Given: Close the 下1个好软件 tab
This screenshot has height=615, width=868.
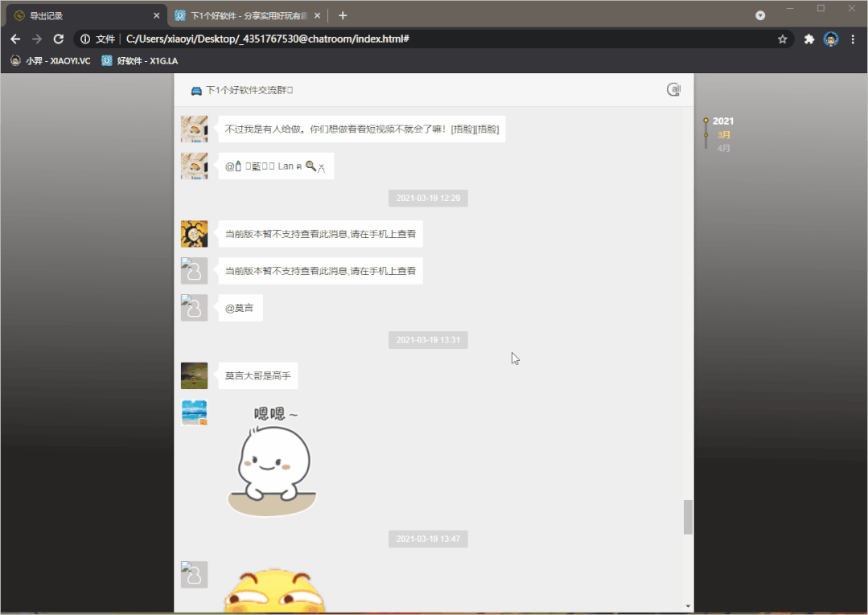Looking at the screenshot, I should point(317,15).
